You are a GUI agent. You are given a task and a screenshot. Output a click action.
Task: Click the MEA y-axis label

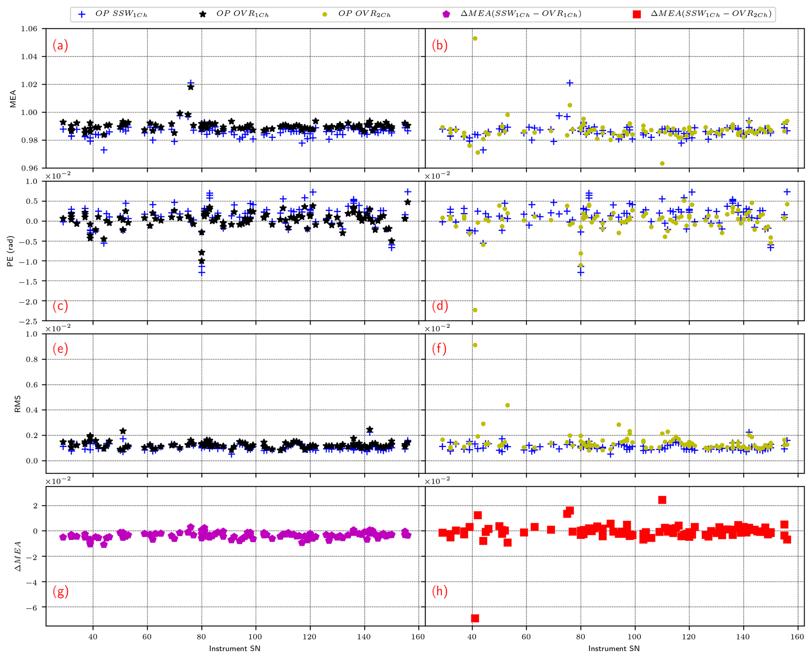[13, 98]
